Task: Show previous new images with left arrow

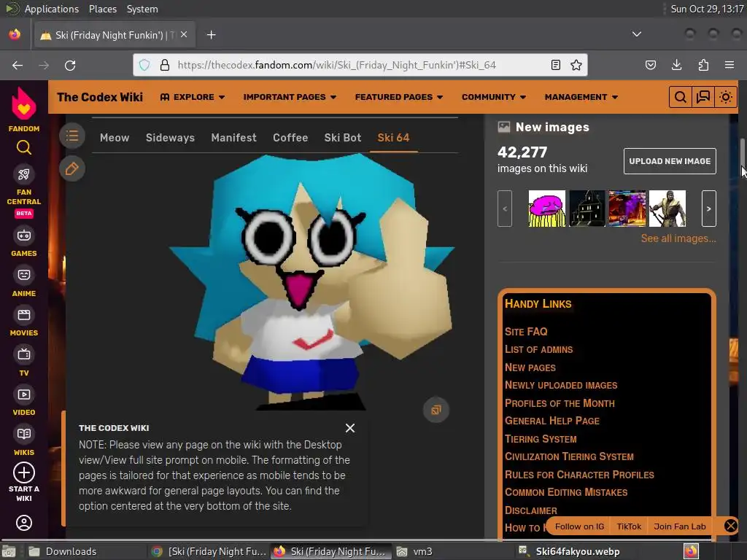Action: click(505, 209)
